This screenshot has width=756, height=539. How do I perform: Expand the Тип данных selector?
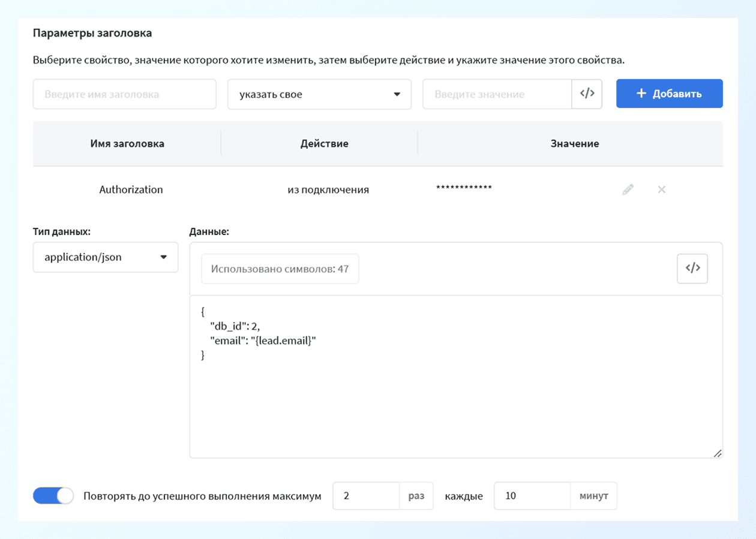[x=163, y=257]
